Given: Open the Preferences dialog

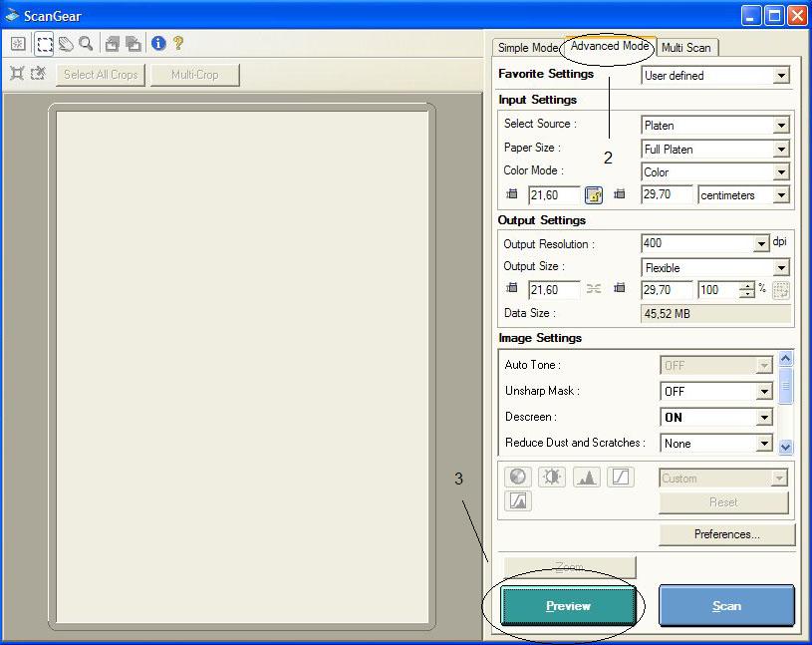Looking at the screenshot, I should (727, 534).
